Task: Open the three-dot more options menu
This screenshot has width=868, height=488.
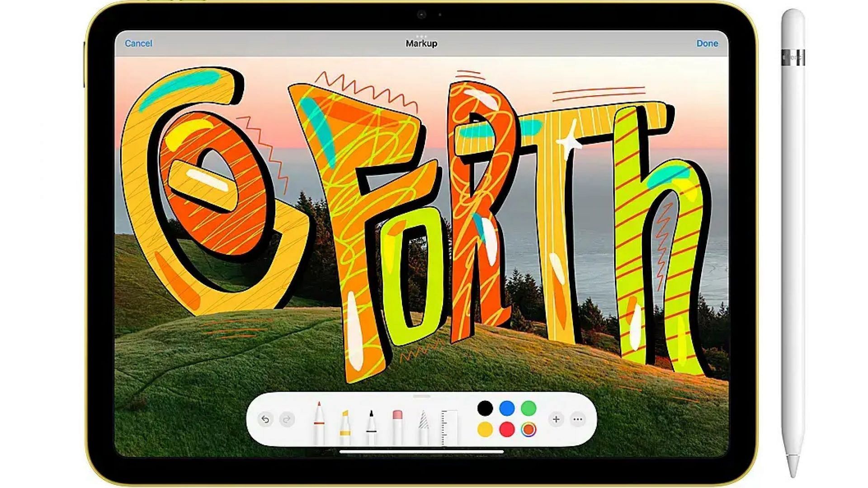Action: coord(578,420)
